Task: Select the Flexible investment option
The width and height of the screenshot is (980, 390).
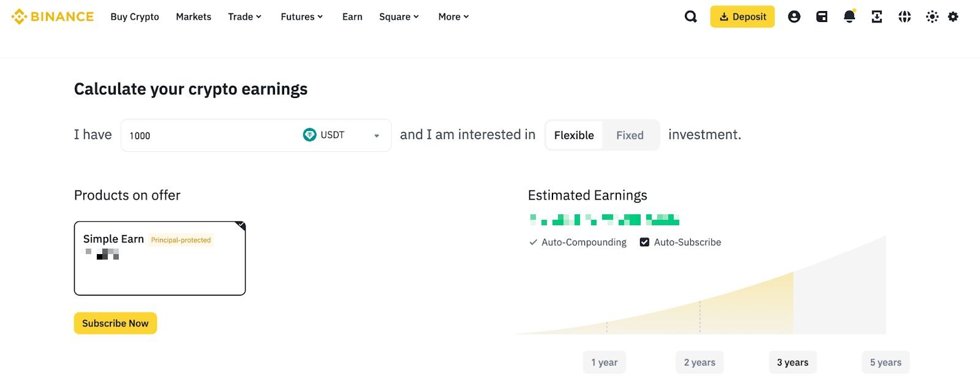Action: pos(574,135)
